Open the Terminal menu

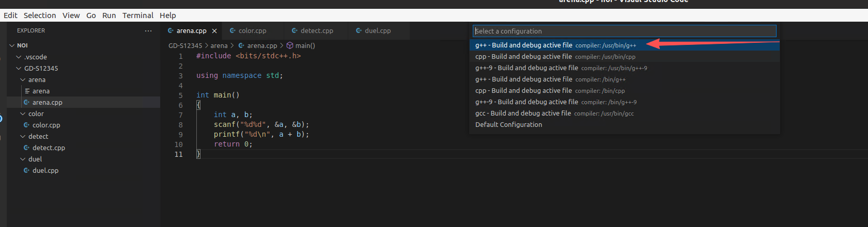[137, 15]
